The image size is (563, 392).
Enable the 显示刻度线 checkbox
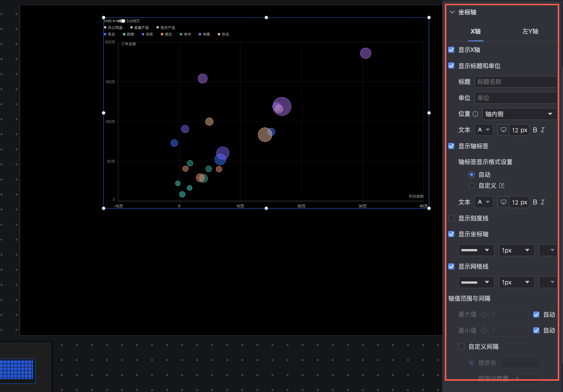[x=451, y=218]
